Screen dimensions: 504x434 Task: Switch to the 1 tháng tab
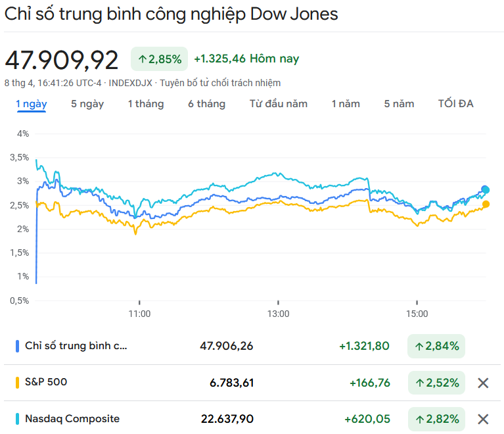(146, 104)
